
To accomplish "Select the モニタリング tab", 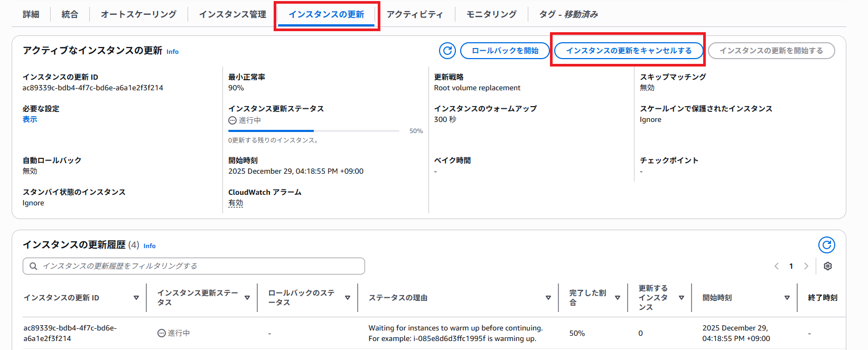I will tap(491, 14).
